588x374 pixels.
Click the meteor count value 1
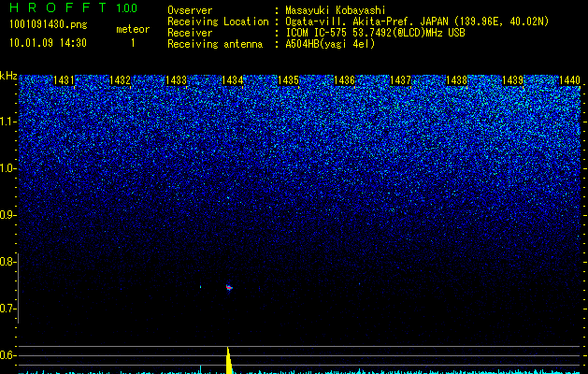click(133, 43)
